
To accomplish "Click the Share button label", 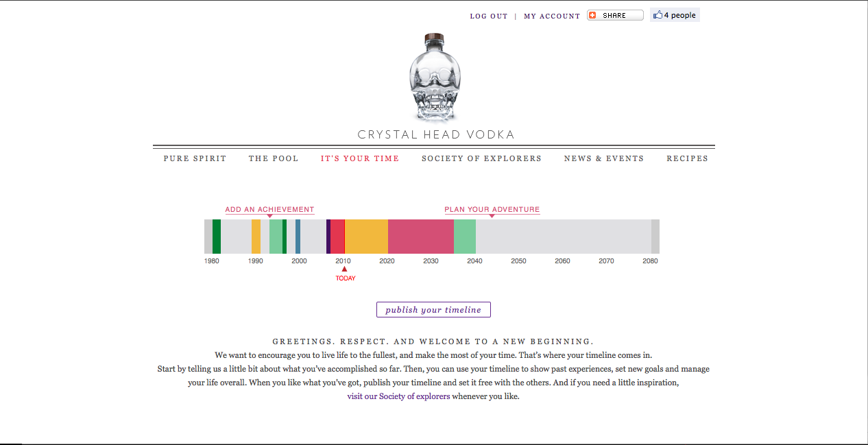I will click(614, 16).
